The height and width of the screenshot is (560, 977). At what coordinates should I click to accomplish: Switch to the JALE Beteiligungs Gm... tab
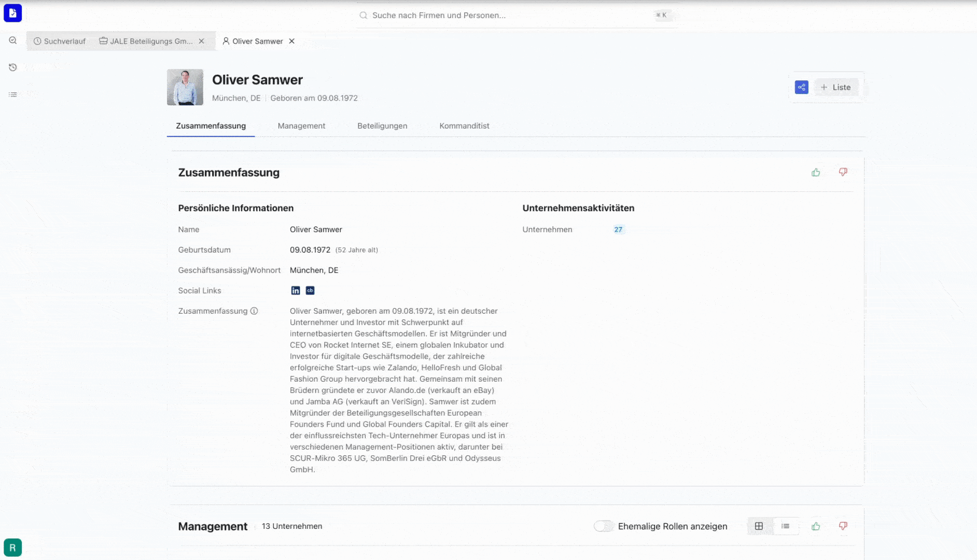click(146, 41)
